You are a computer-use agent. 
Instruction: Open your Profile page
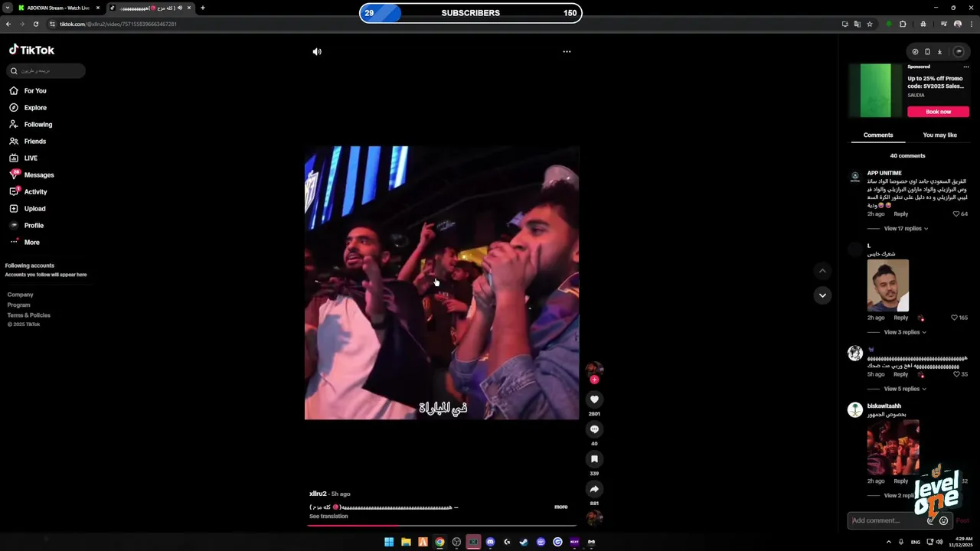(27, 226)
